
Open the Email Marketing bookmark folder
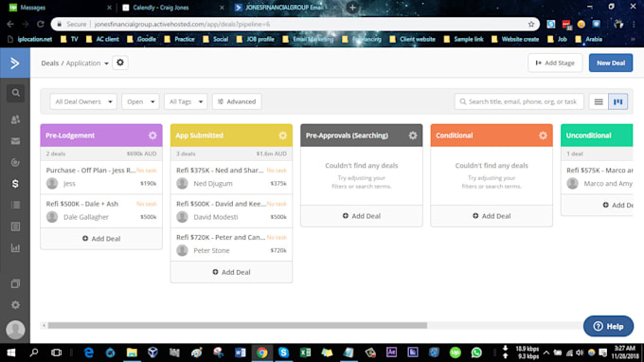(308, 39)
